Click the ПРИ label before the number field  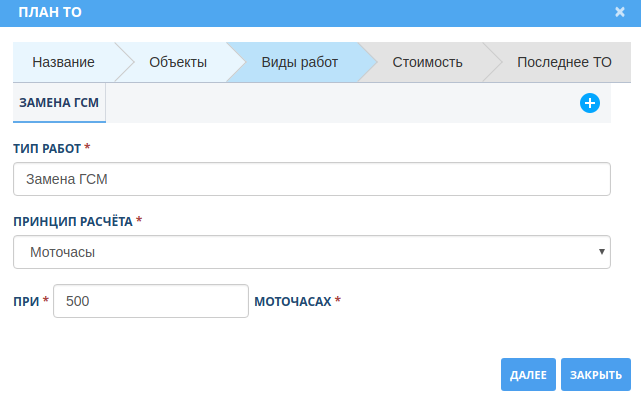pos(26,301)
